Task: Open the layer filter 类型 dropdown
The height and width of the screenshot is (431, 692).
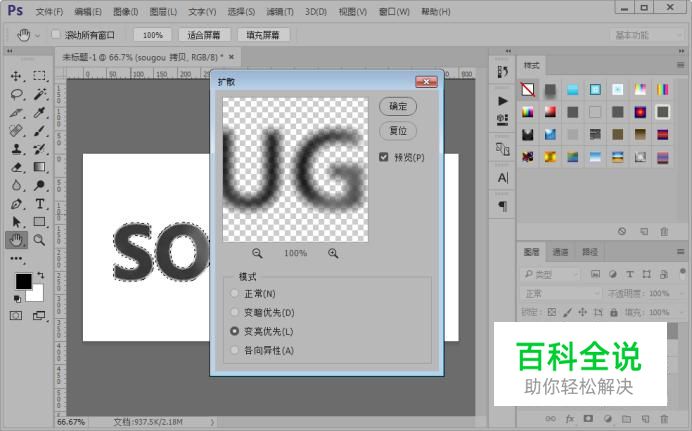Action: tap(550, 274)
